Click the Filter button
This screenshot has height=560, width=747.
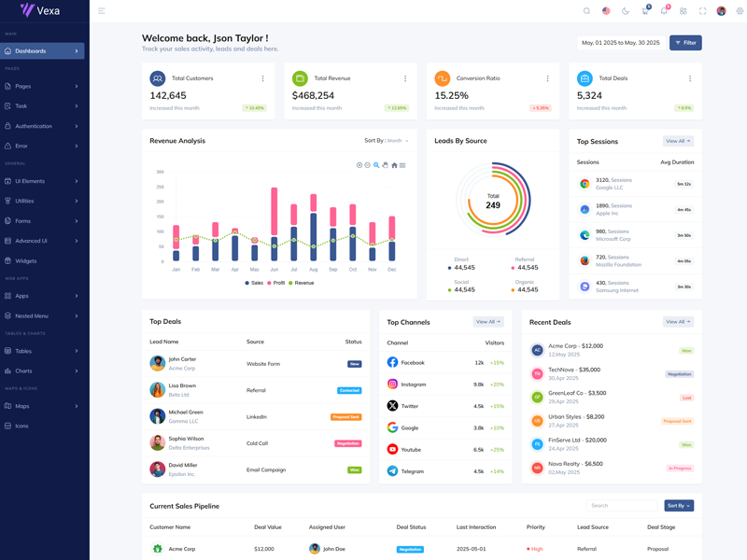[x=685, y=43]
